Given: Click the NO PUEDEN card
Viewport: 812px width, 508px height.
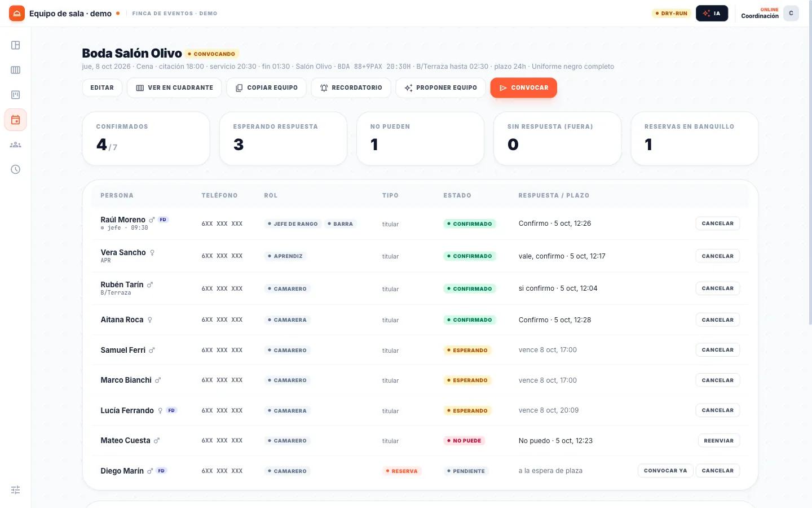Looking at the screenshot, I should coord(420,138).
